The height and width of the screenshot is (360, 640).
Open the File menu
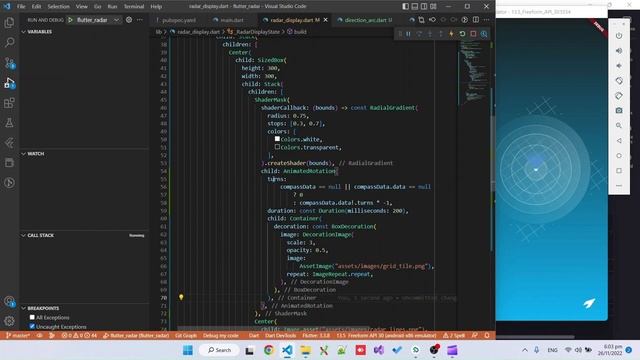[21, 7]
